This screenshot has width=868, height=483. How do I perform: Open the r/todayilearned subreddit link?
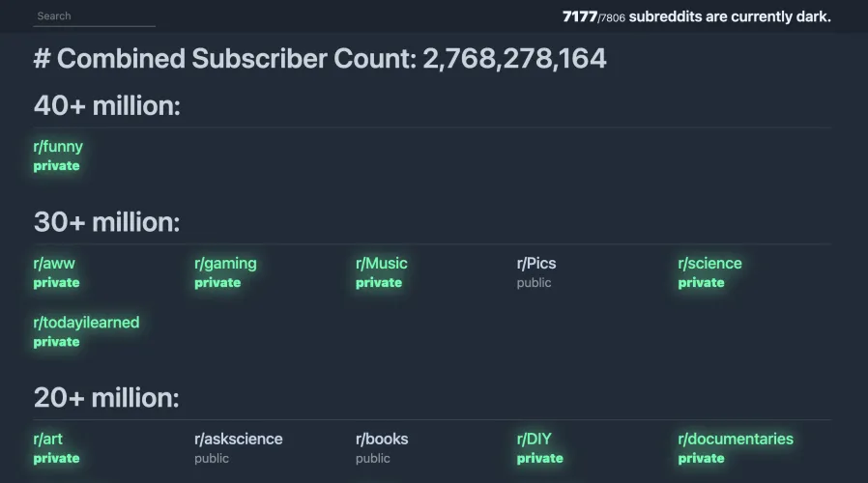click(x=86, y=323)
